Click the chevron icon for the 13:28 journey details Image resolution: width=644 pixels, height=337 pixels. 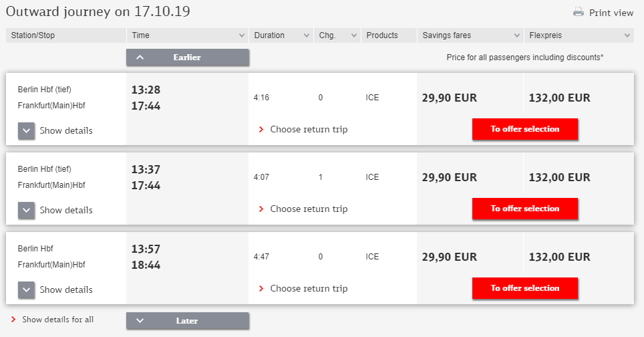(27, 130)
